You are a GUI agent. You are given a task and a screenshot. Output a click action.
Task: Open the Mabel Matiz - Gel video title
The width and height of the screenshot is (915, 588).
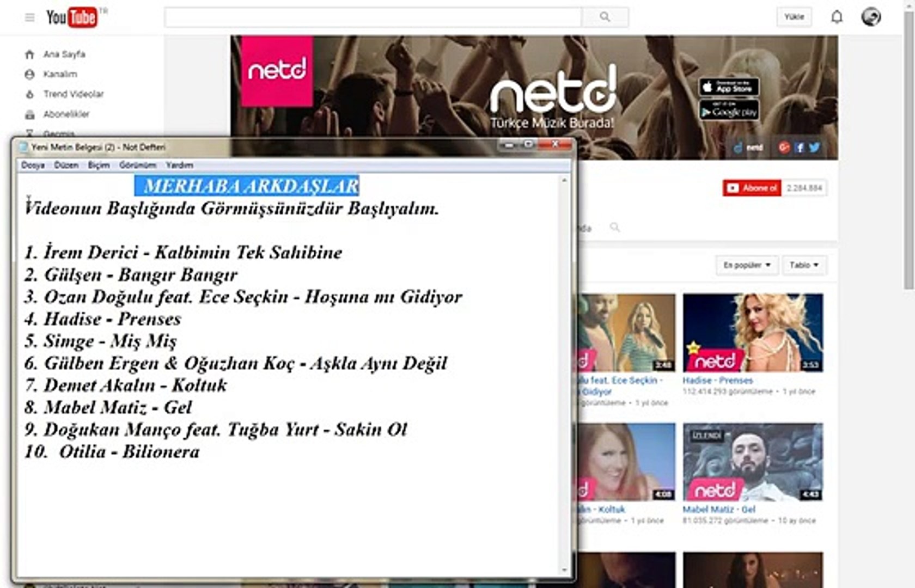coord(719,510)
